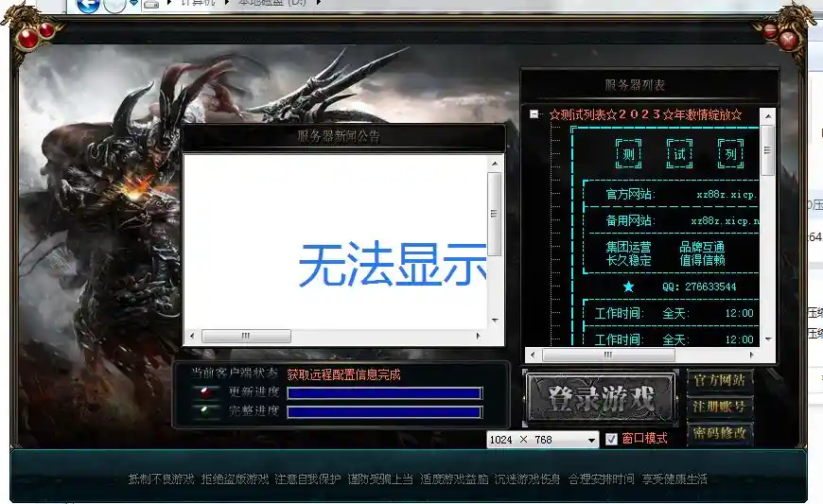Image resolution: width=823 pixels, height=504 pixels.
Task: Click the 完整进度 overall progress bar
Action: coord(384,412)
